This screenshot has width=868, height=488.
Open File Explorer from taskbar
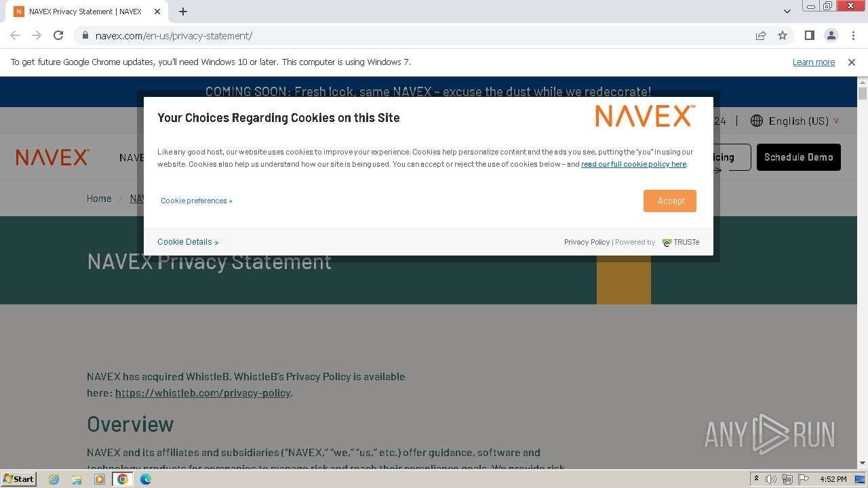click(x=77, y=479)
